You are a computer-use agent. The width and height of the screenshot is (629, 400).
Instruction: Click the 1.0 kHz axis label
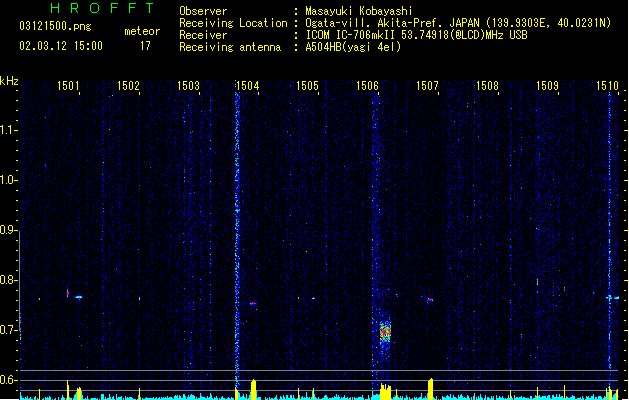8,180
